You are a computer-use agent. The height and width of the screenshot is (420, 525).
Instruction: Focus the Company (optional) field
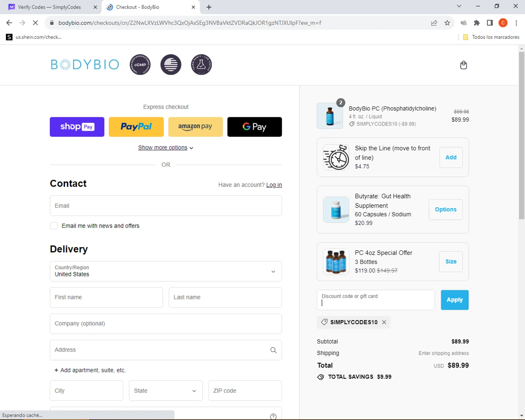click(166, 324)
